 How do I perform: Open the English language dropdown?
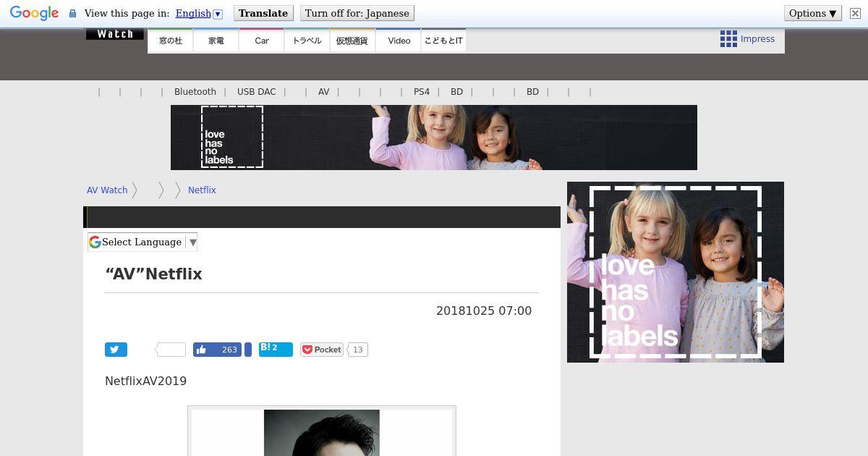(199, 13)
